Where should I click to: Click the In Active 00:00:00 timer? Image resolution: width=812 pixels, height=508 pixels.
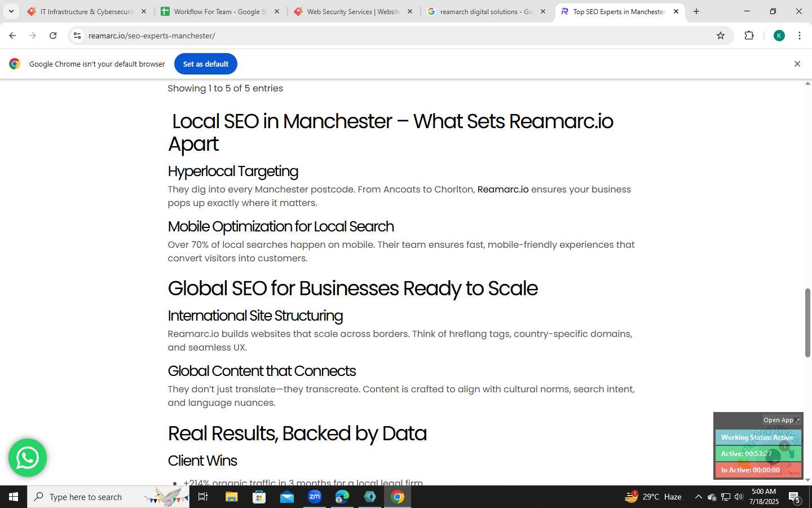(x=758, y=470)
